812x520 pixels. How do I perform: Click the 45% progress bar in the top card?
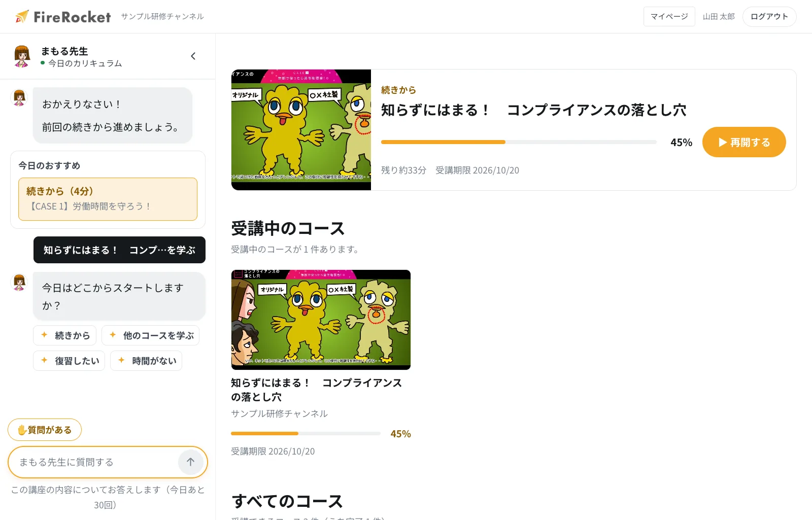[x=519, y=142]
